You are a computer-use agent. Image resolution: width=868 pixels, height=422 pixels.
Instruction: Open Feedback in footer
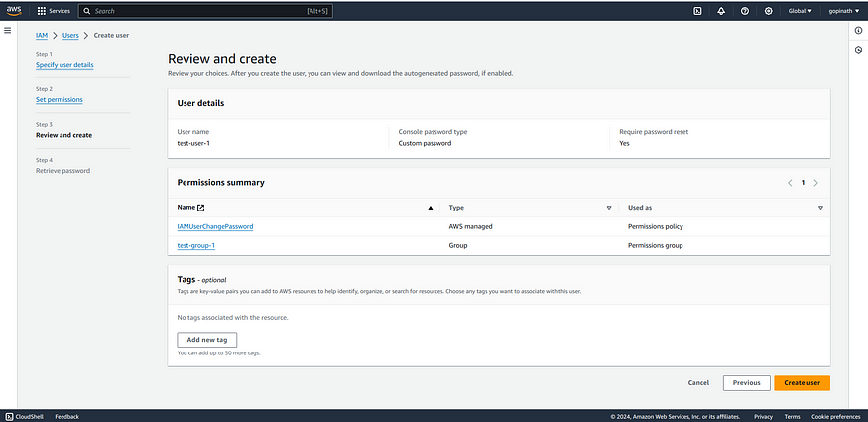click(x=67, y=416)
